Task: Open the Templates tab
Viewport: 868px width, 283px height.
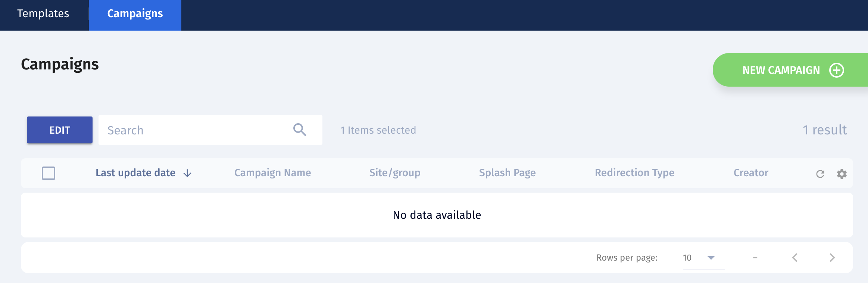Action: point(43,13)
